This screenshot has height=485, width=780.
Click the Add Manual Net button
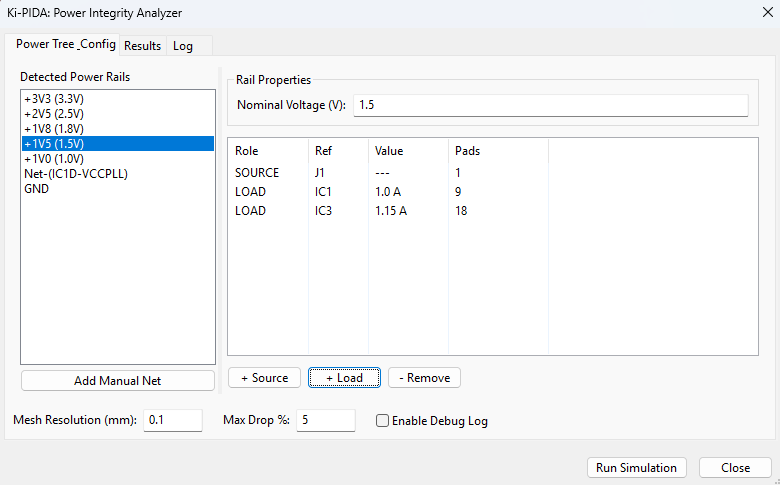[118, 381]
